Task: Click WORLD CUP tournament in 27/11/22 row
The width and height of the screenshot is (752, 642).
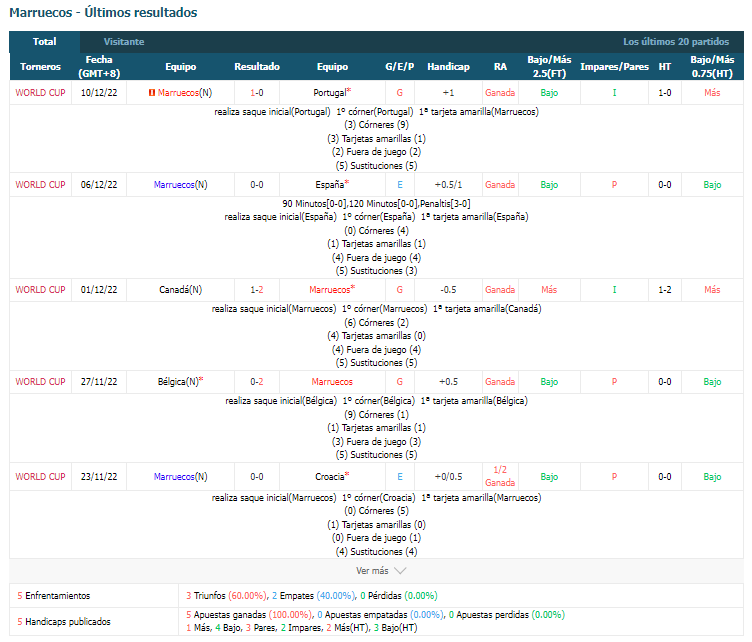Action: pyautogui.click(x=40, y=382)
